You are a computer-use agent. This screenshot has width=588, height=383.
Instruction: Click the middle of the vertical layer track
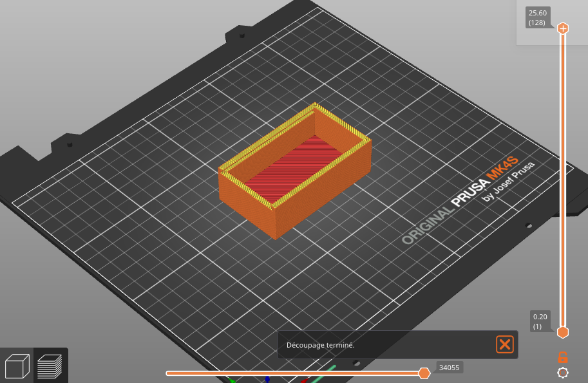[x=562, y=180]
